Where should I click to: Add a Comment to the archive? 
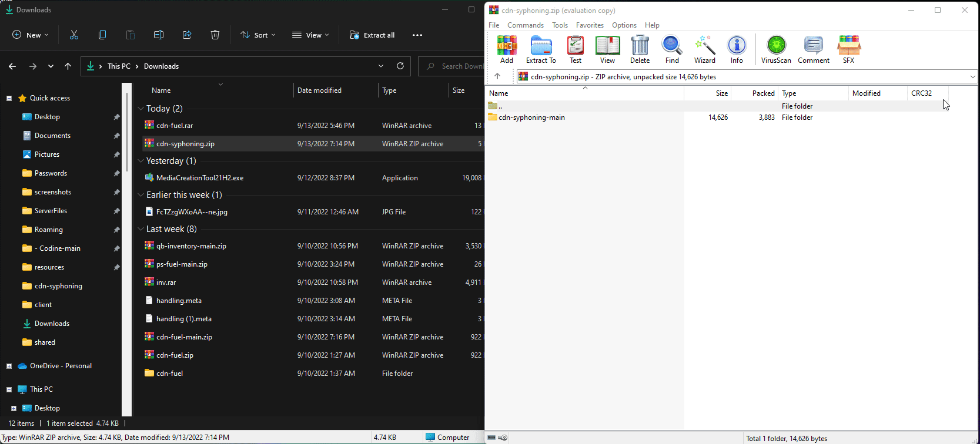click(814, 49)
